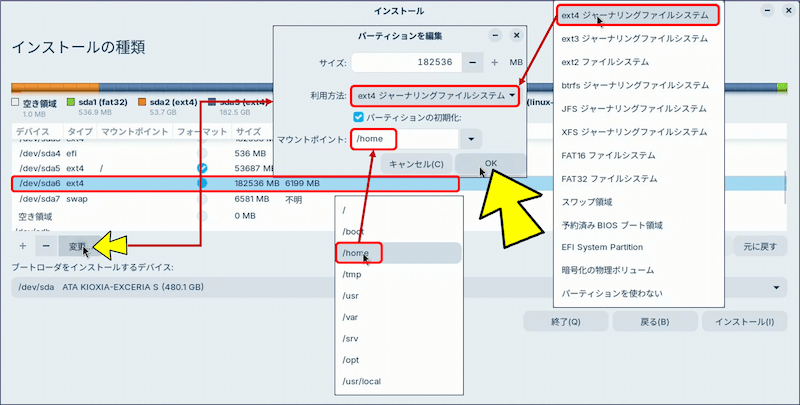Click the Install (I) button
Viewport: 800px width, 405px height.
[739, 321]
